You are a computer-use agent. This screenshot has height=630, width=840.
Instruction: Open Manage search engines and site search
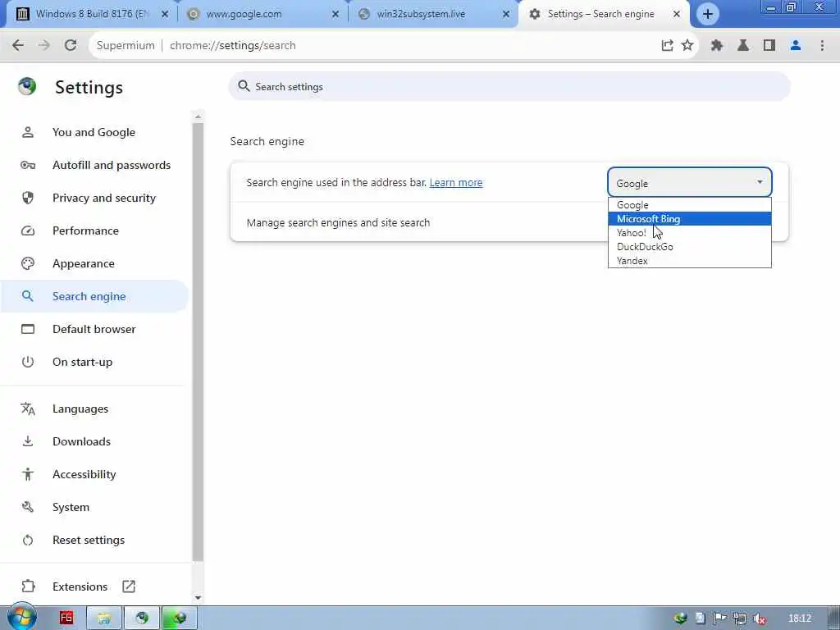[x=509, y=222]
